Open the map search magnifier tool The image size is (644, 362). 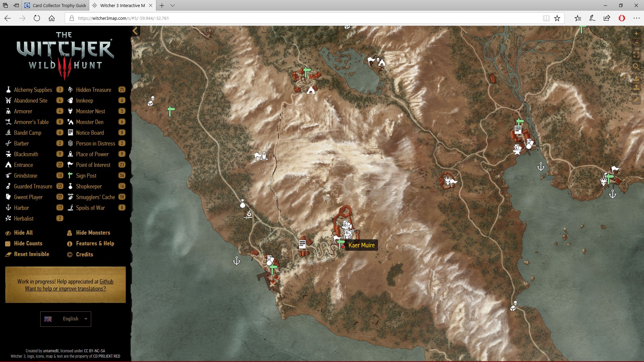click(636, 66)
